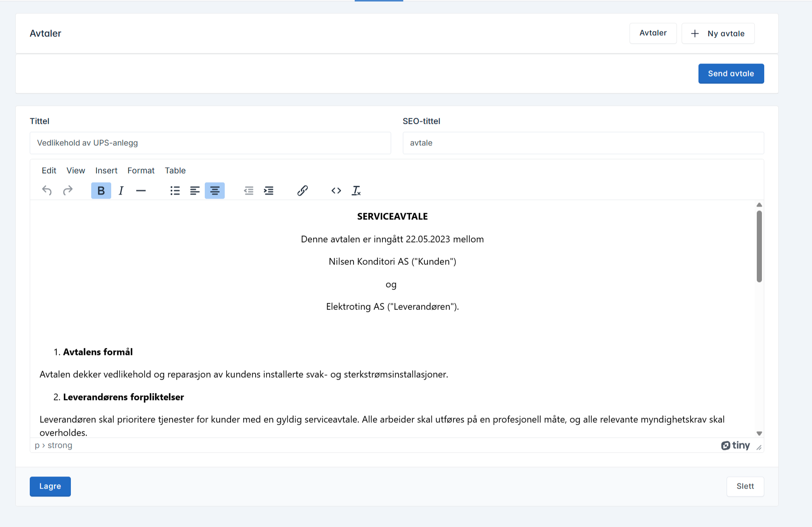Screen dimensions: 812x527
Task: Decrease indent of paragraph
Action: tap(249, 190)
